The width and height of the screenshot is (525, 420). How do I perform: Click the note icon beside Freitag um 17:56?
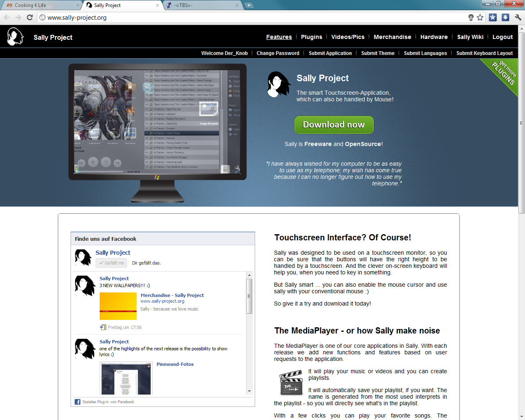[103, 327]
